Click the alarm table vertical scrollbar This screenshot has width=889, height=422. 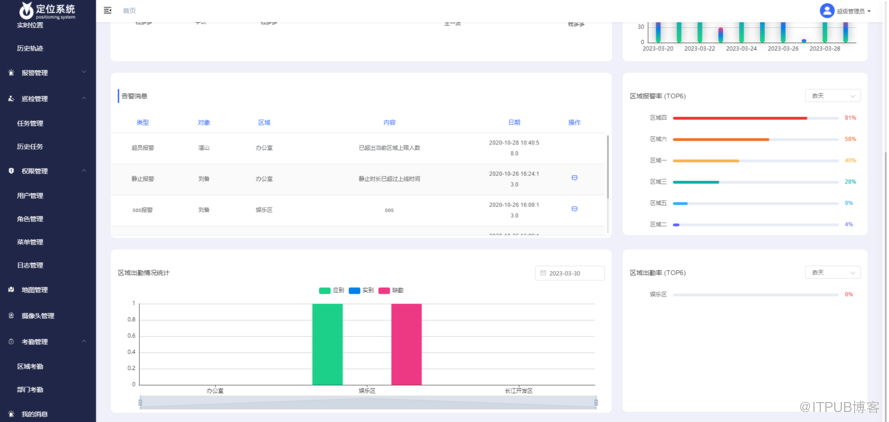tap(608, 167)
